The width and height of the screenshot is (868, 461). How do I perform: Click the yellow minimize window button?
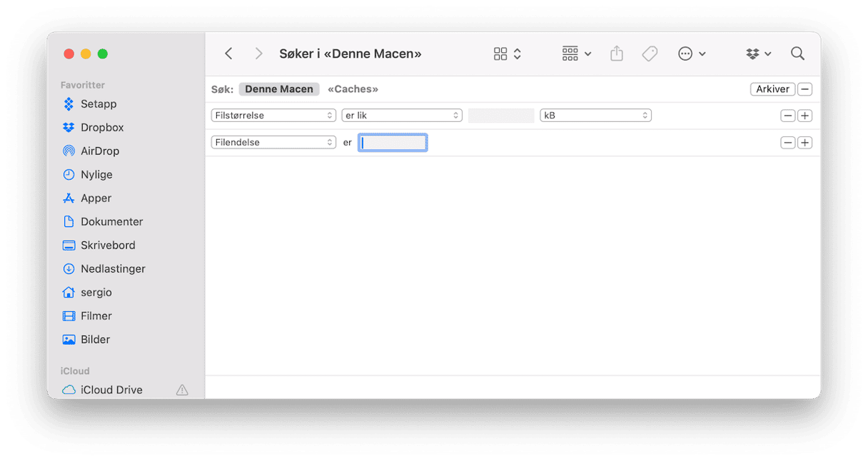click(86, 54)
